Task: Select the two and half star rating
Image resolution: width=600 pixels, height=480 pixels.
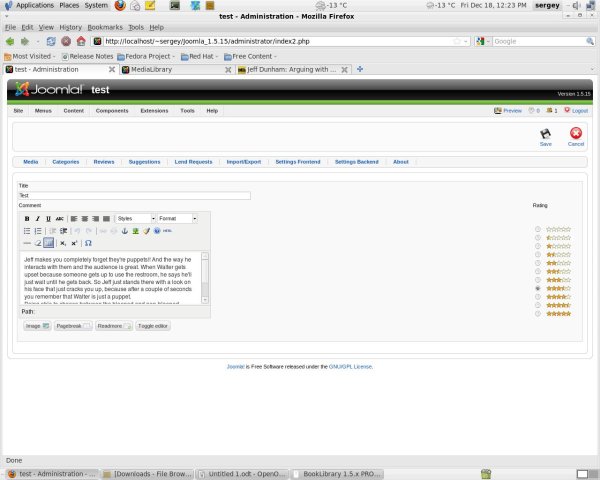Action: pos(538,271)
